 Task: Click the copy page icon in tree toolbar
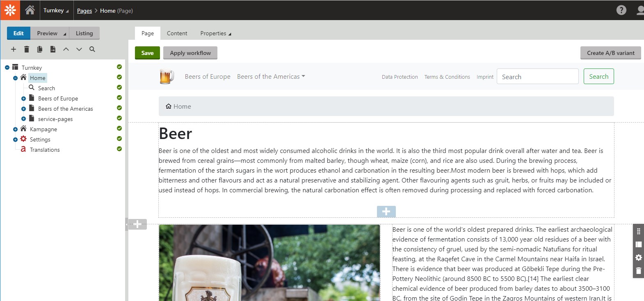point(40,49)
